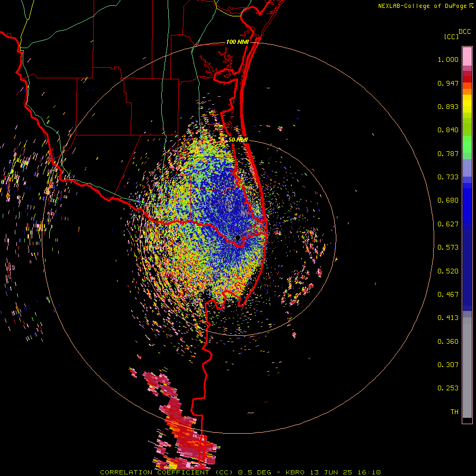Click the 0.680 scale label
This screenshot has height=476, width=476.
pos(448,200)
